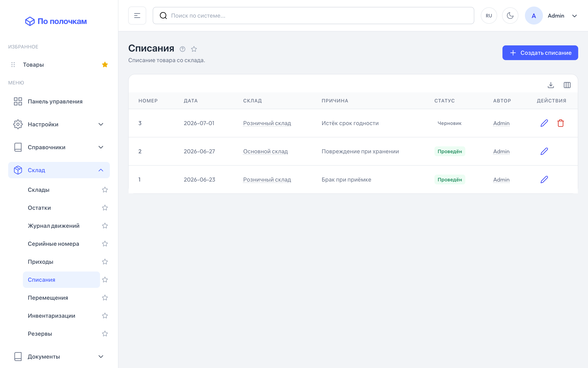
Task: Favorite Остатки with its star
Action: tap(105, 208)
